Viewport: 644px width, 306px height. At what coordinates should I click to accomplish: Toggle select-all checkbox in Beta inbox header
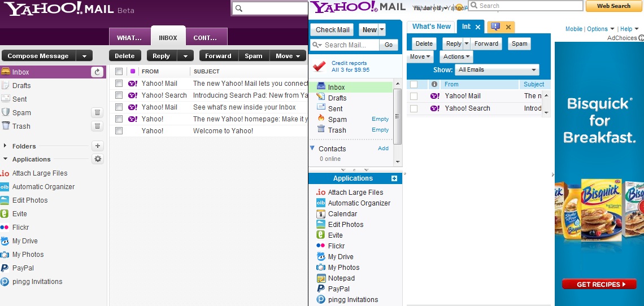coord(119,72)
